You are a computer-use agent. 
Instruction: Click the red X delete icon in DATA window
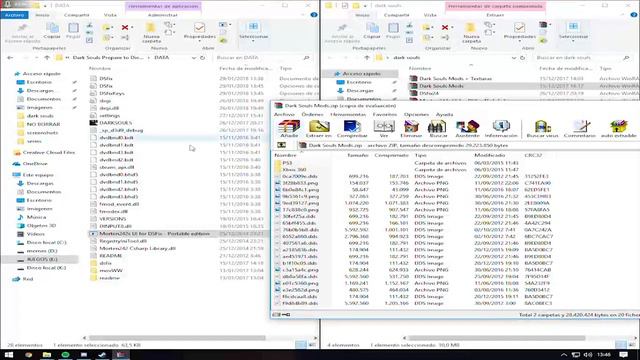125,27
